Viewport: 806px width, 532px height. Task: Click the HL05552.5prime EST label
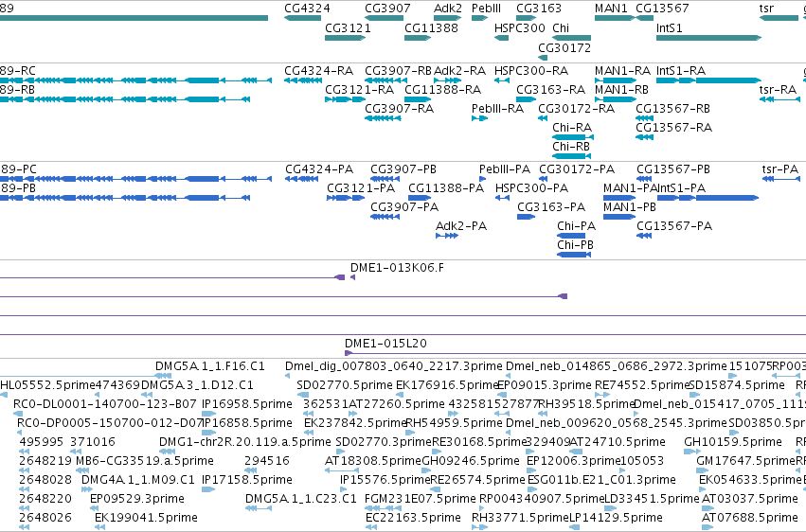coord(47,385)
